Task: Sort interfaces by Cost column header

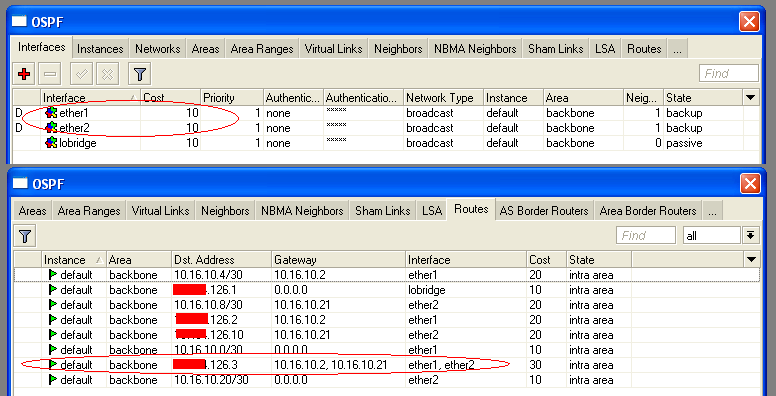Action: [x=170, y=98]
